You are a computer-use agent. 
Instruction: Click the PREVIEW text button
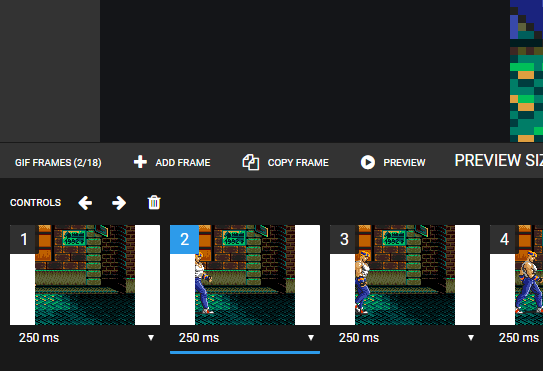pos(404,162)
